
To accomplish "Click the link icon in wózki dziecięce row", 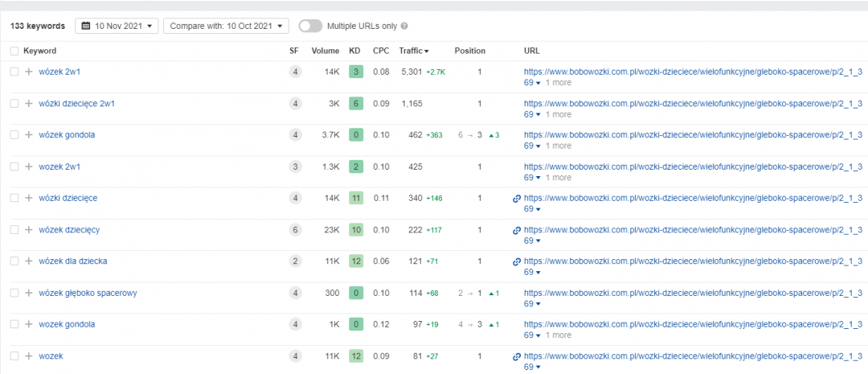I will pyautogui.click(x=517, y=198).
